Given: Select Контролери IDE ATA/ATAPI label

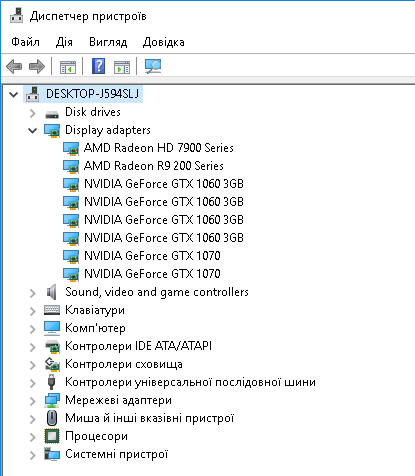Looking at the screenshot, I should (138, 346).
